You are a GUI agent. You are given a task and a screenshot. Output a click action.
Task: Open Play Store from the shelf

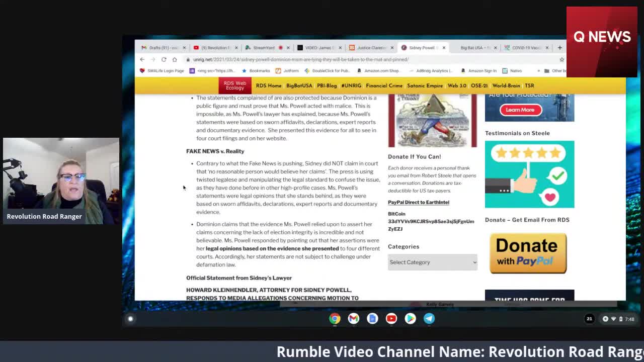pyautogui.click(x=410, y=318)
